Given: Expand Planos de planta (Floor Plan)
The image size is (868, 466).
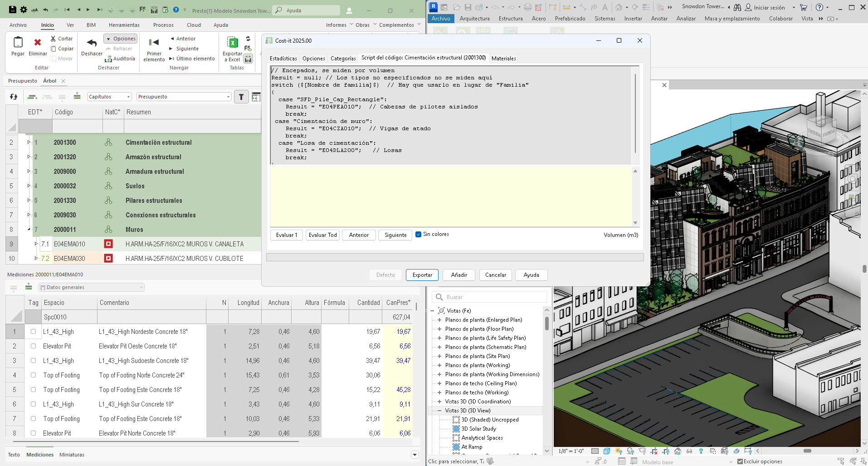Looking at the screenshot, I should point(439,329).
